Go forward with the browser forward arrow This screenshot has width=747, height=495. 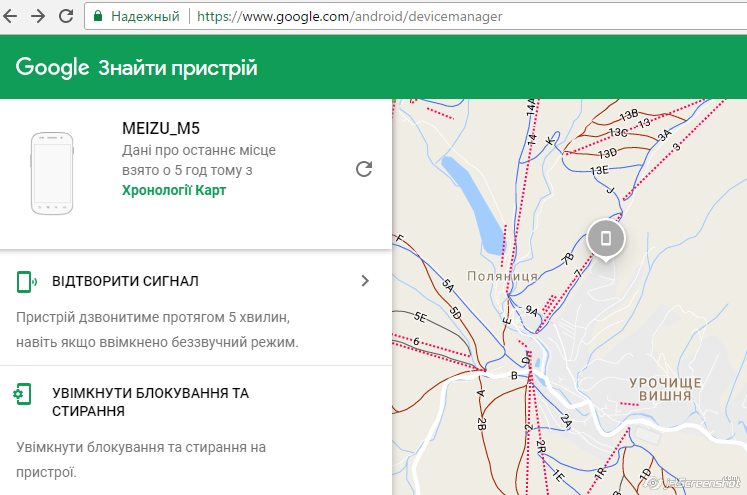coord(38,16)
